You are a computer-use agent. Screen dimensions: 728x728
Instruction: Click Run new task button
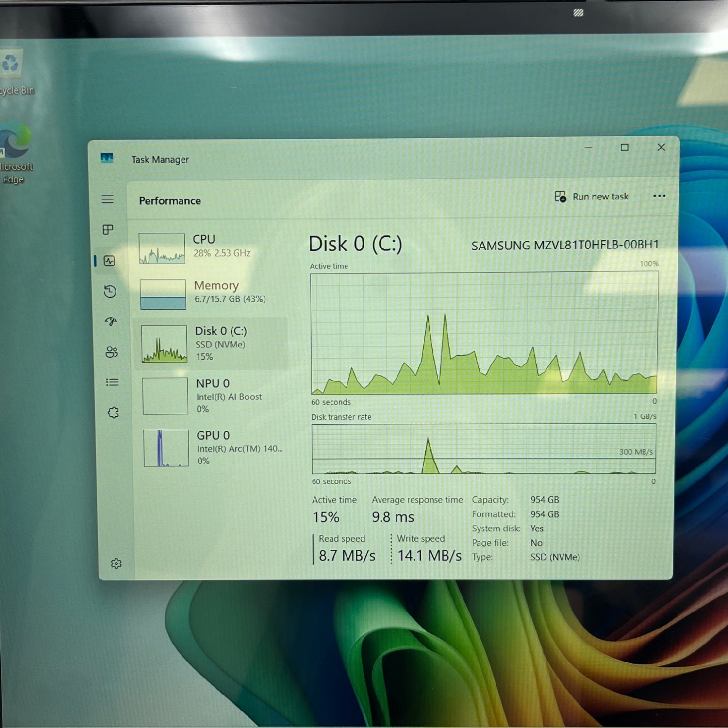coord(592,197)
